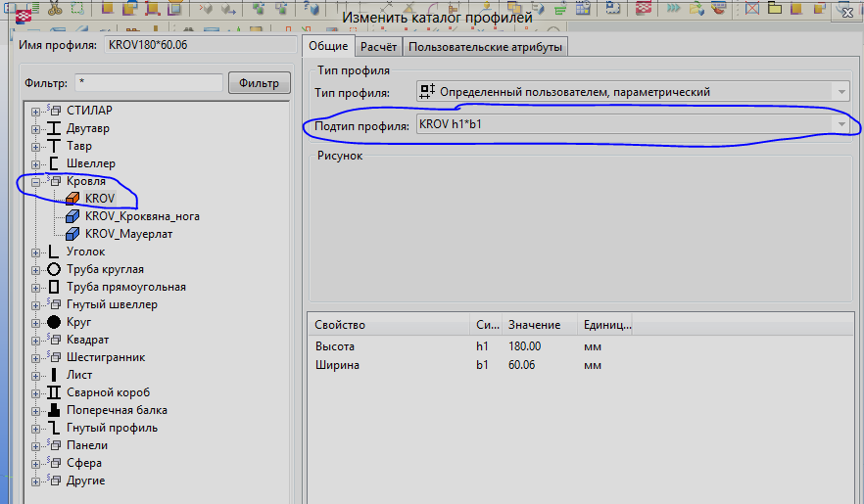The image size is (864, 504).
Task: Select the channel icon next to Швеллер
Action: coord(54,163)
